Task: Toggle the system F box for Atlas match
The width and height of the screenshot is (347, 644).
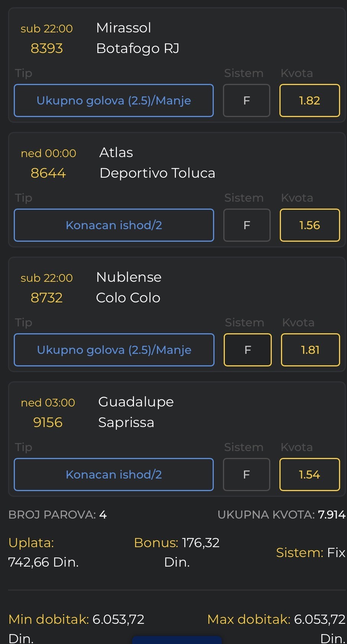Action: pyautogui.click(x=247, y=225)
